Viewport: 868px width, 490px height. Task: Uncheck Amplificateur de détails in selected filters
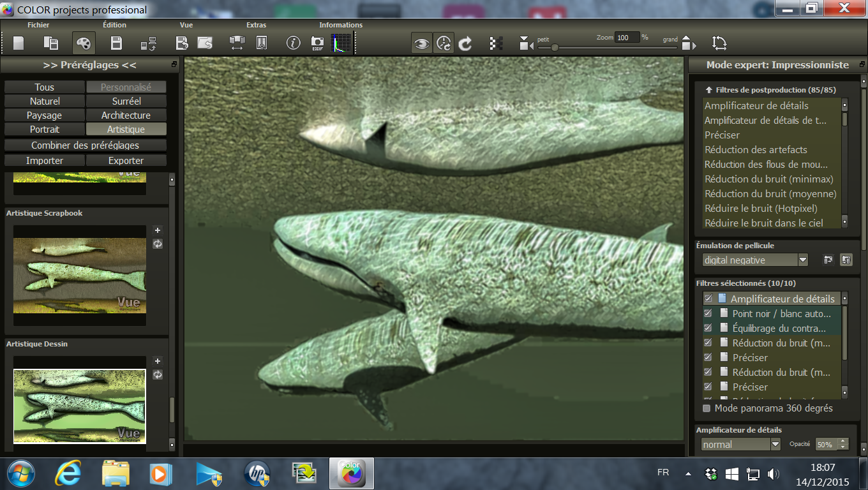click(x=708, y=299)
